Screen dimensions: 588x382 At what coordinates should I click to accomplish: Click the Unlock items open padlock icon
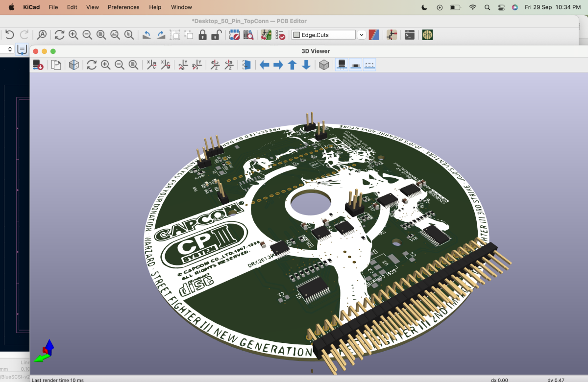(x=216, y=35)
